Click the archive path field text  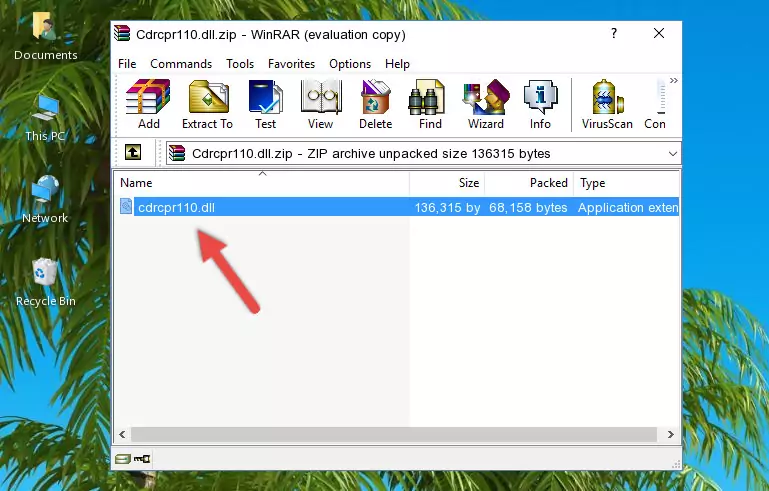point(371,154)
